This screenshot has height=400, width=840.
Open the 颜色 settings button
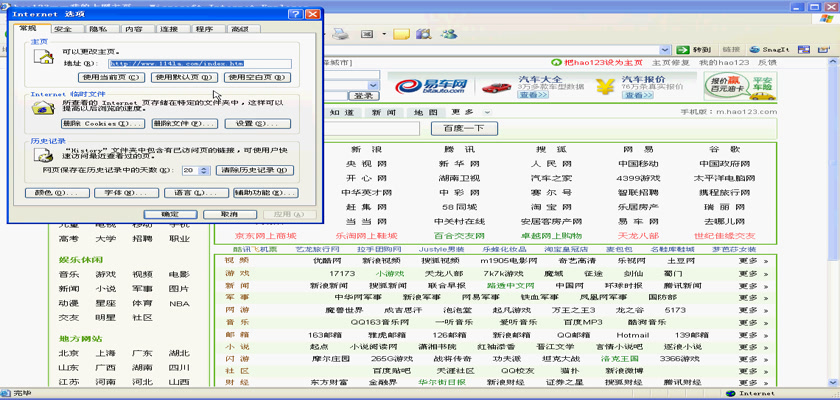click(x=57, y=193)
